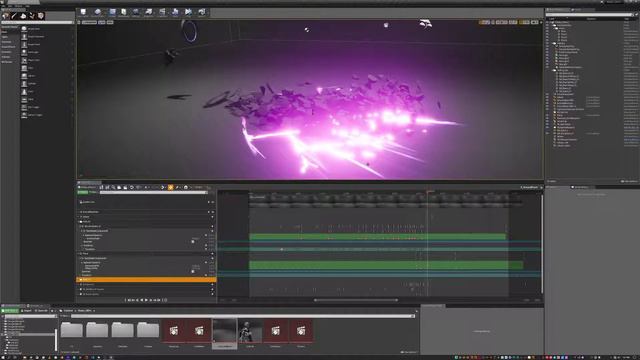This screenshot has width=640, height=360.
Task: Open the Edit menu
Action: (10, 6)
